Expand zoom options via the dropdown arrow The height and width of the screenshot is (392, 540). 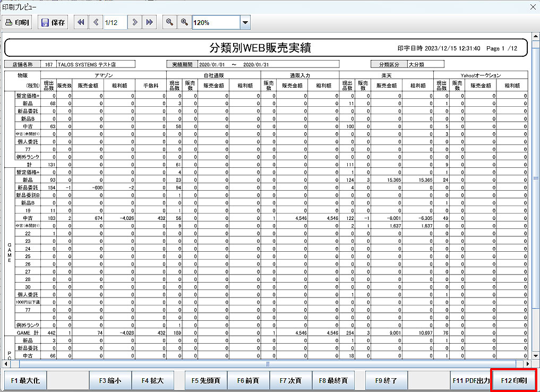pos(245,22)
